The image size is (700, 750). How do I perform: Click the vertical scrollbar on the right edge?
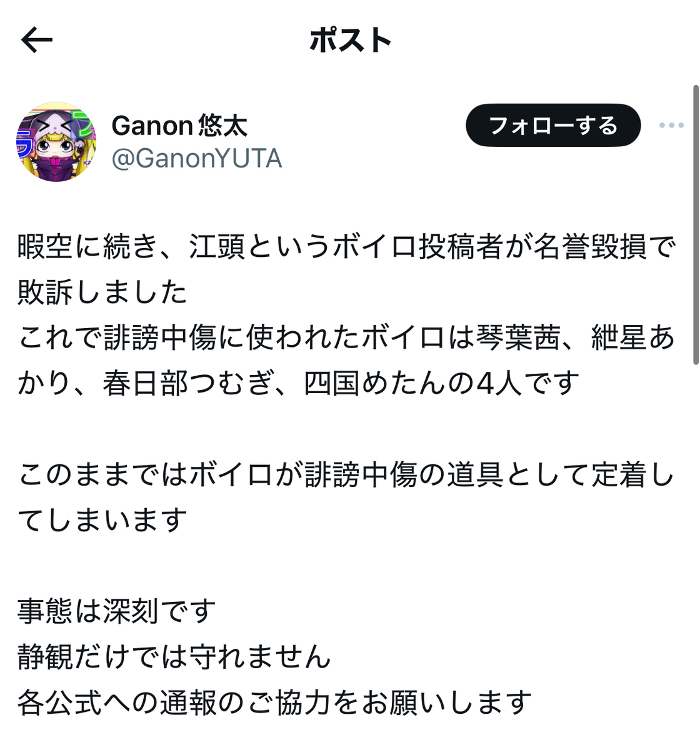click(696, 225)
